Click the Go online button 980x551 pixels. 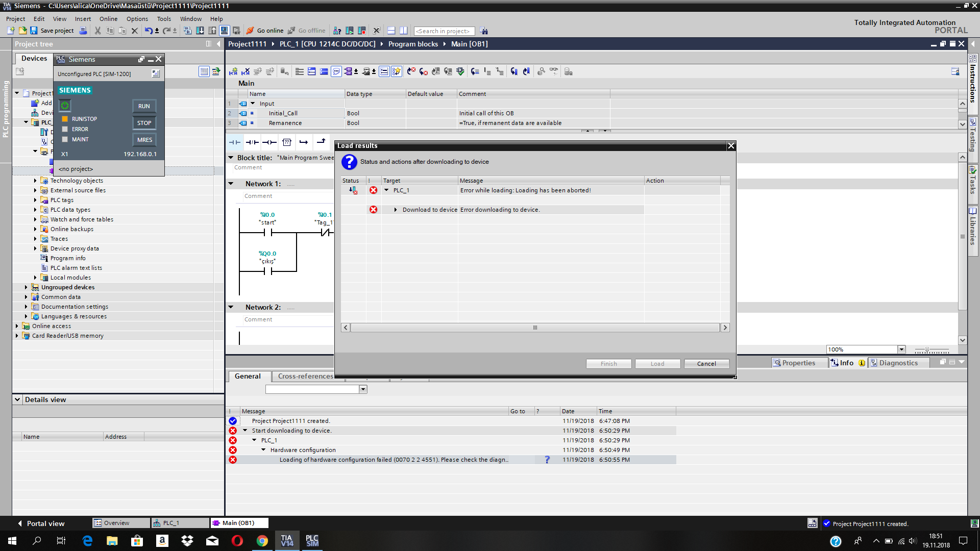pos(265,31)
